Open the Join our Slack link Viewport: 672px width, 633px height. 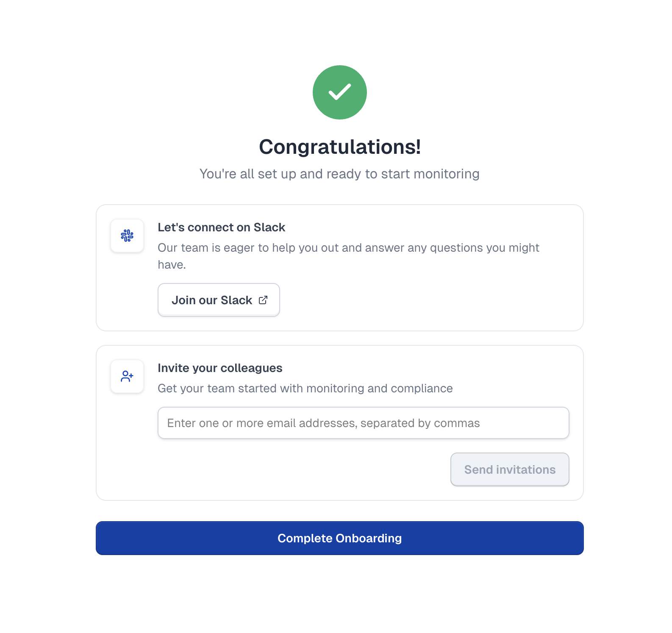219,300
